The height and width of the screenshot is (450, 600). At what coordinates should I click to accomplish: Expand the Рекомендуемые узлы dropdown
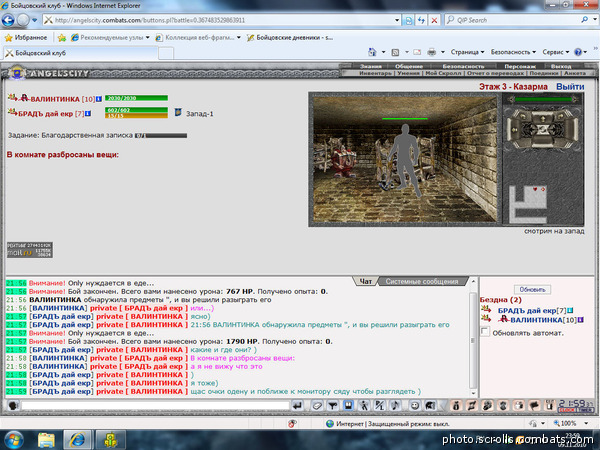[147, 38]
